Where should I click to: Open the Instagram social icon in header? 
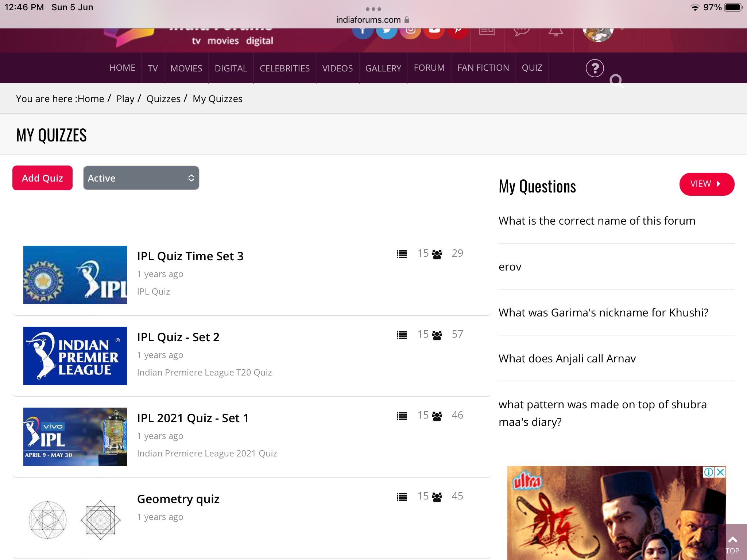pos(411,33)
